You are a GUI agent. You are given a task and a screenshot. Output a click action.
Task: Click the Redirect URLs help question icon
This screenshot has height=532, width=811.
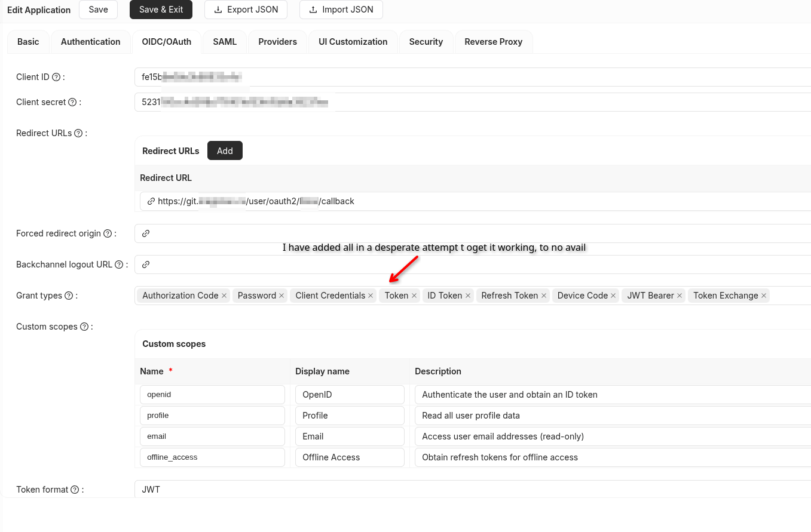point(78,133)
